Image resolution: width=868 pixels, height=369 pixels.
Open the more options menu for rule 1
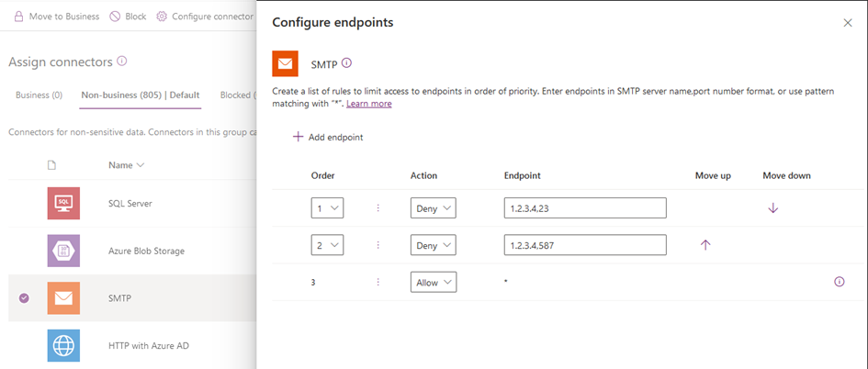pyautogui.click(x=378, y=208)
